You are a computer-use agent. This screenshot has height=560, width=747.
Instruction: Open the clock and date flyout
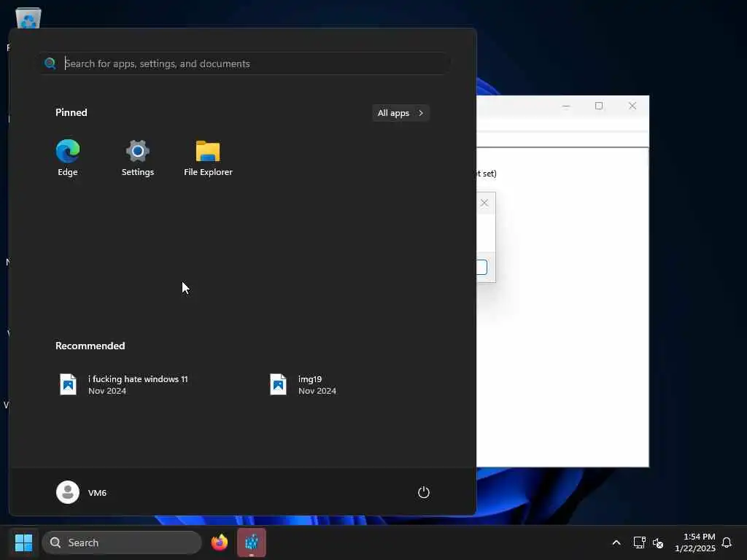tap(694, 542)
